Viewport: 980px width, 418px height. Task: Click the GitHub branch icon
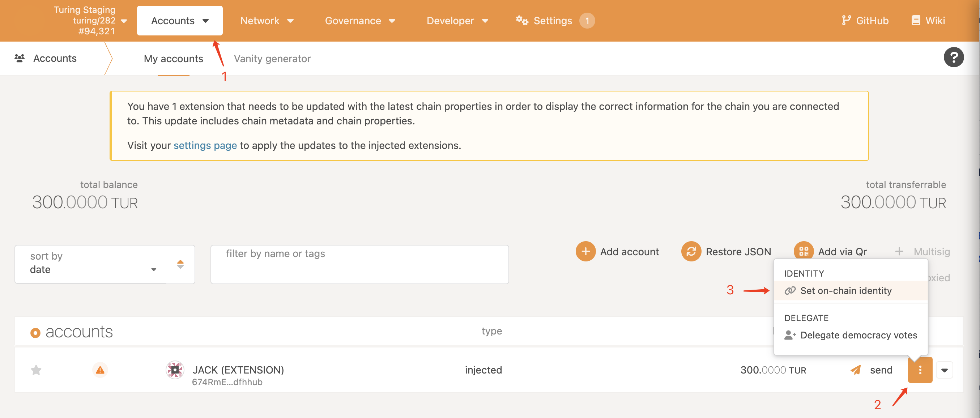(x=846, y=21)
